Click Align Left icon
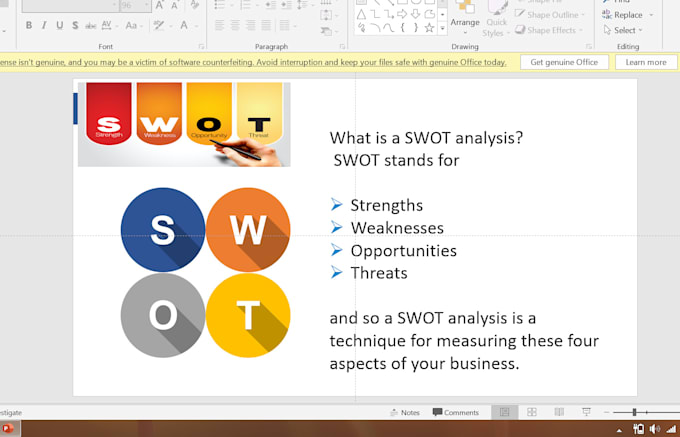Image resolution: width=680 pixels, height=437 pixels. click(220, 25)
